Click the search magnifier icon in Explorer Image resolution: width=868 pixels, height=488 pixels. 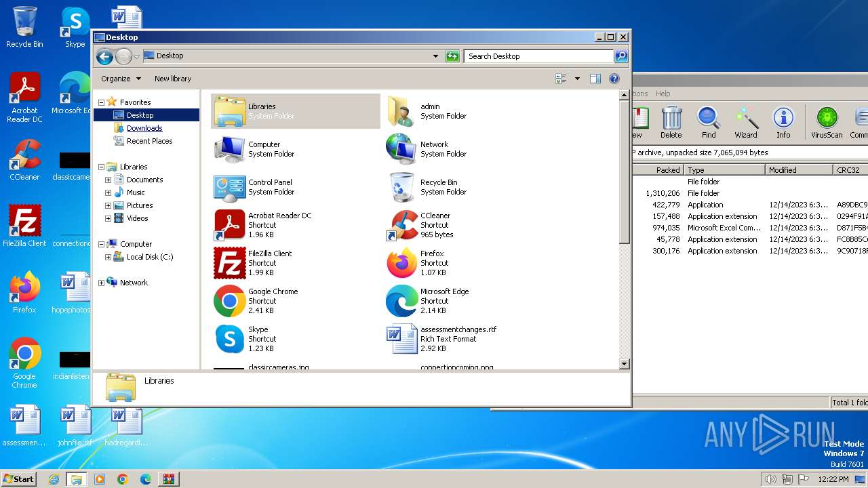(x=620, y=56)
